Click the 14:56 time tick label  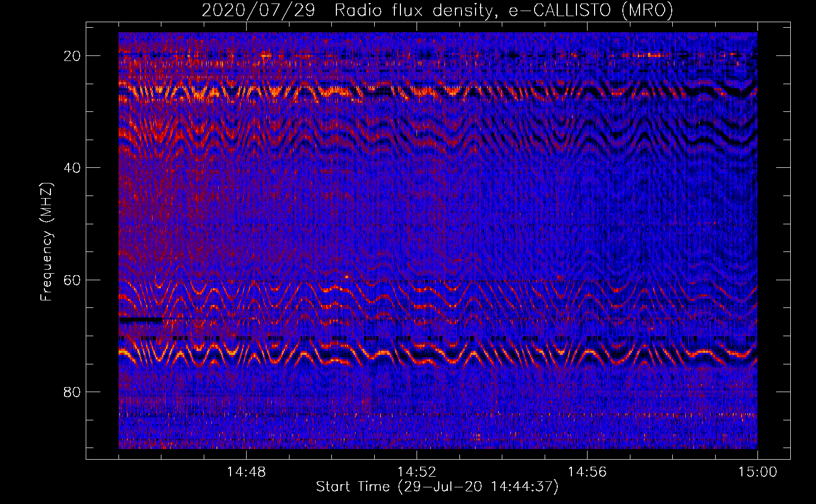[587, 472]
